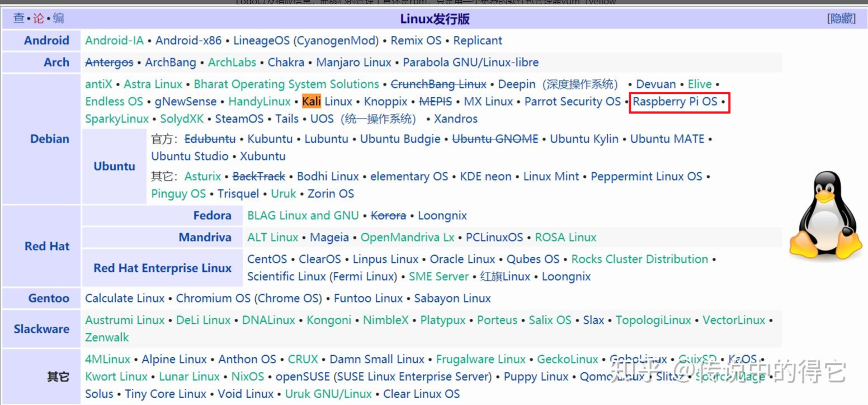Screen dimensions: 868x405
Task: Open the BLAG Linux and GNU link
Action: pyautogui.click(x=303, y=215)
